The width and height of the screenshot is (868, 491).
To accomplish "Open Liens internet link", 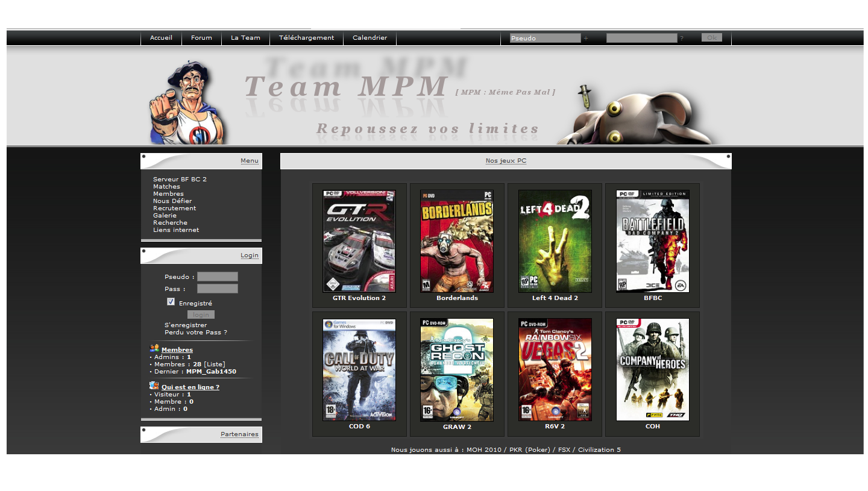I will [176, 230].
